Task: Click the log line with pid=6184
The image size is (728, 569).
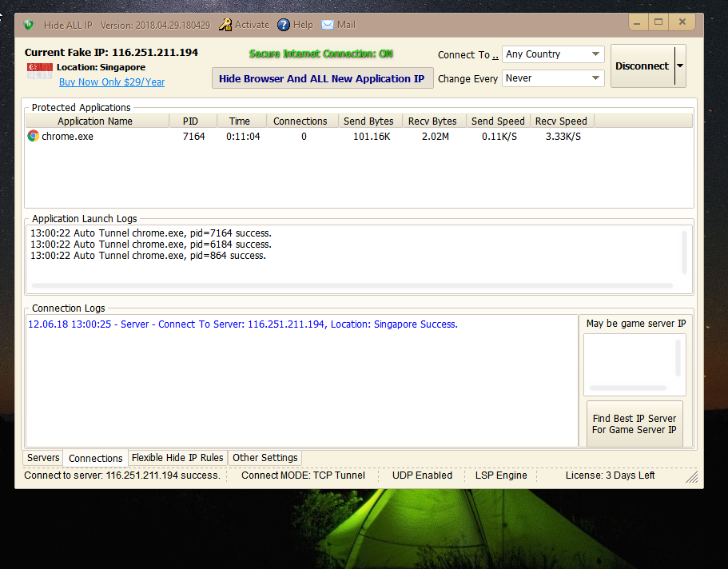Action: (x=151, y=245)
